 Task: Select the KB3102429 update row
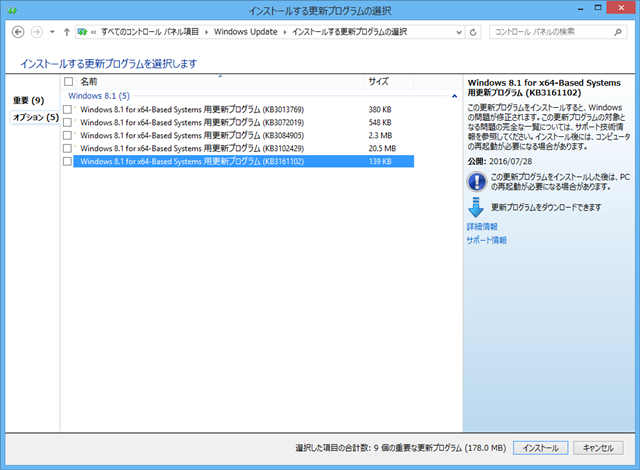click(x=244, y=148)
